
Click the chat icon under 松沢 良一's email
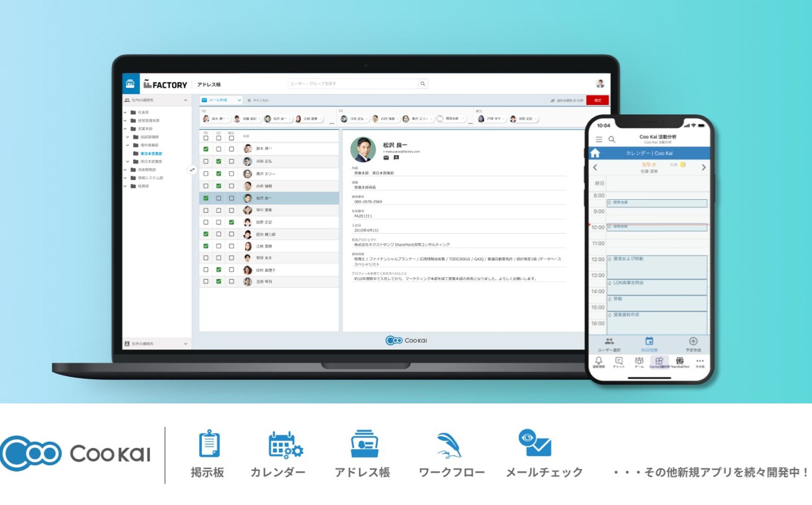point(396,158)
